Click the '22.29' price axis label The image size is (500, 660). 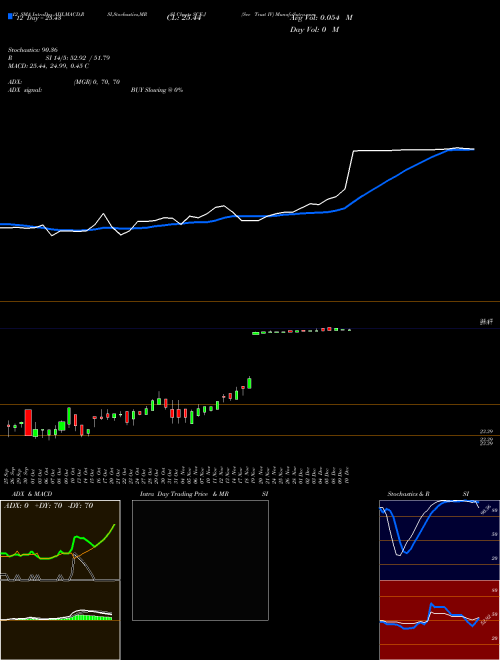486,431
